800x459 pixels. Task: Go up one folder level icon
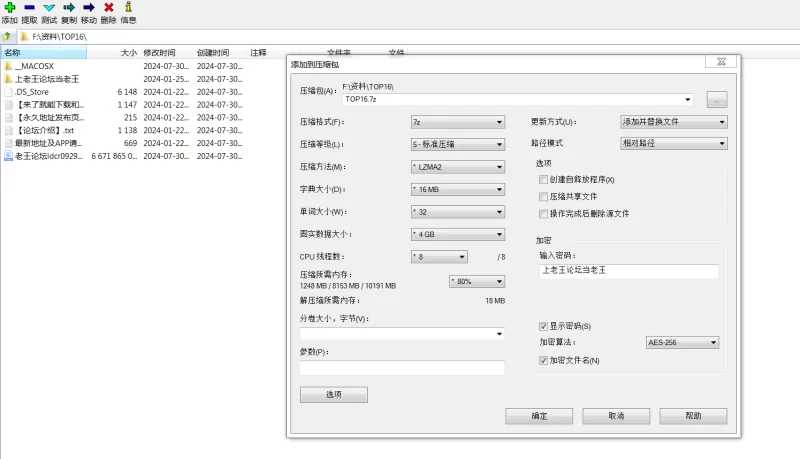click(x=7, y=36)
